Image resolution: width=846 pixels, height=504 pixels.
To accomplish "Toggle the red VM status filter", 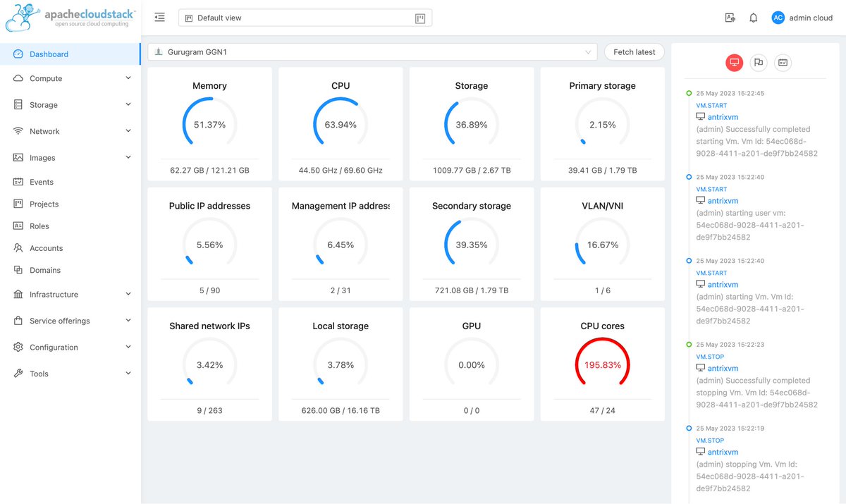I will 734,63.
